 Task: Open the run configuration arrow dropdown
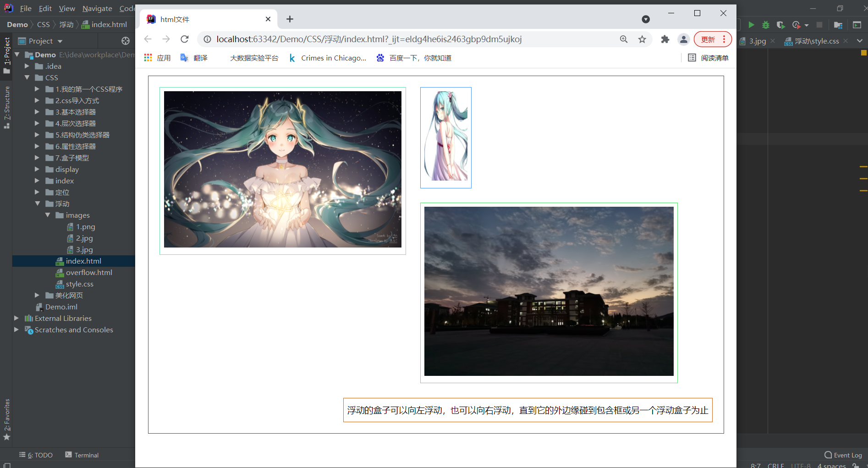[807, 25]
